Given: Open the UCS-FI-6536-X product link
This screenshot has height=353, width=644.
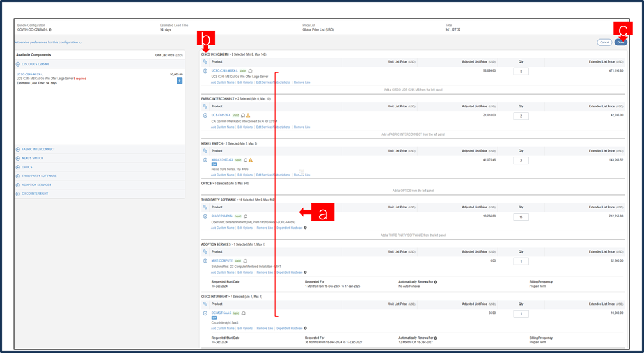Looking at the screenshot, I should click(221, 115).
